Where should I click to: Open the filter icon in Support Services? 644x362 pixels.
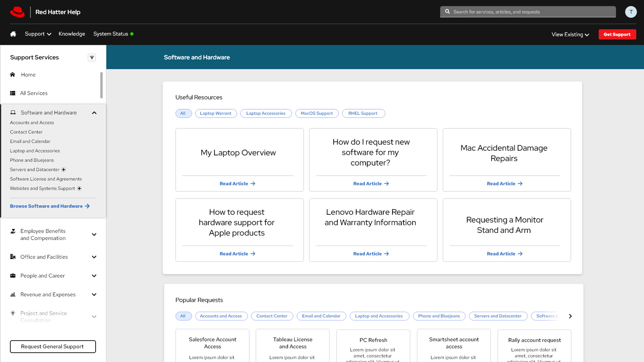click(92, 57)
